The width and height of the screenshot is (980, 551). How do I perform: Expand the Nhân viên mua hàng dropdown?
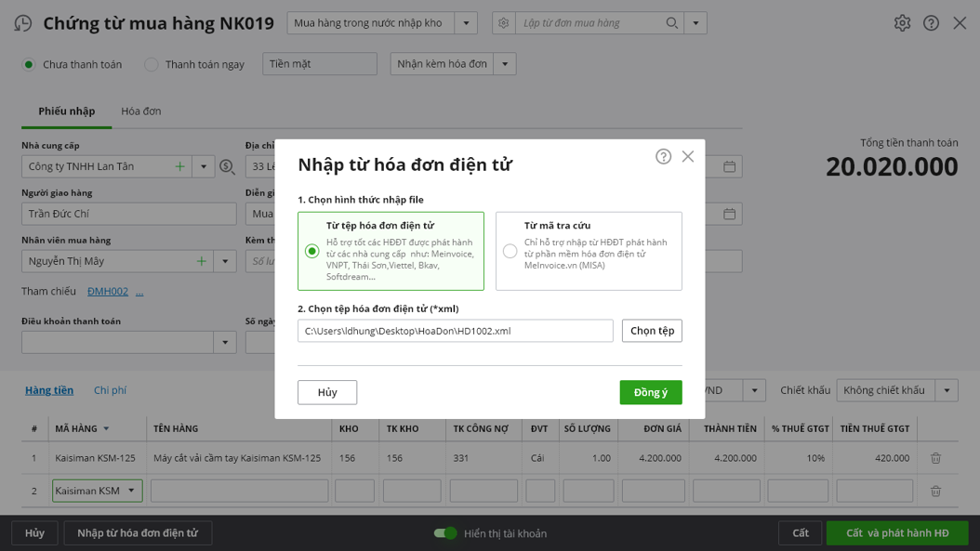(x=225, y=261)
